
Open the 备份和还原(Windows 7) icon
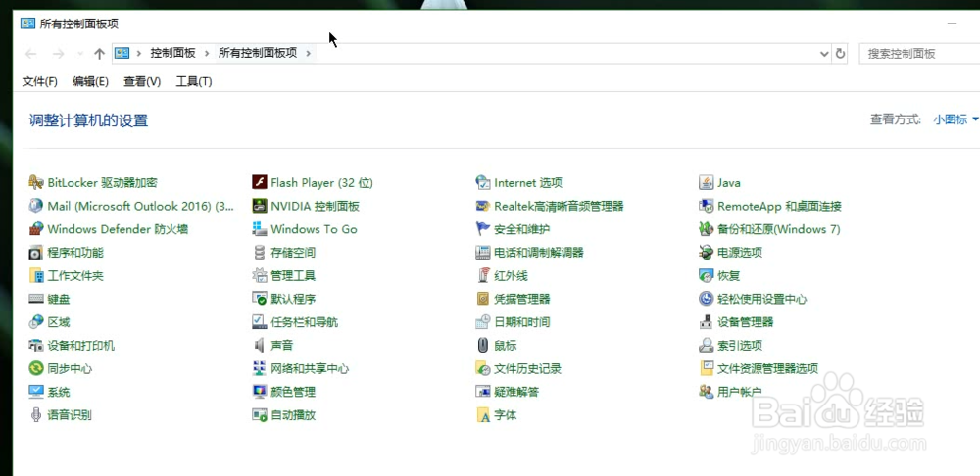[707, 228]
